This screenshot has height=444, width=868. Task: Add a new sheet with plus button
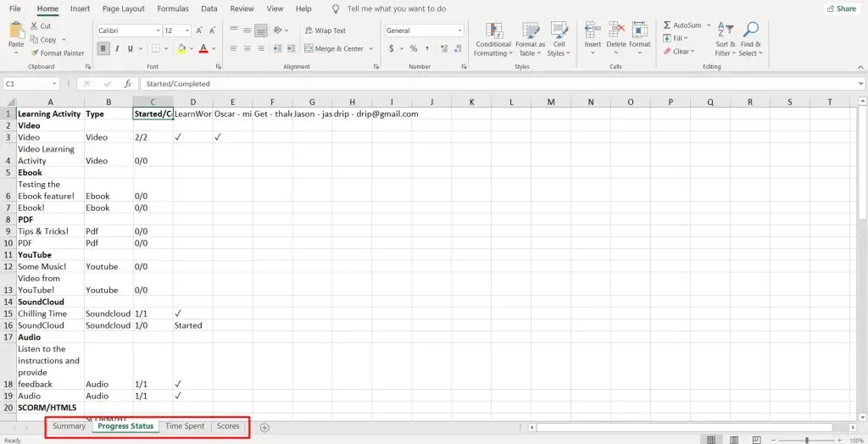point(264,427)
